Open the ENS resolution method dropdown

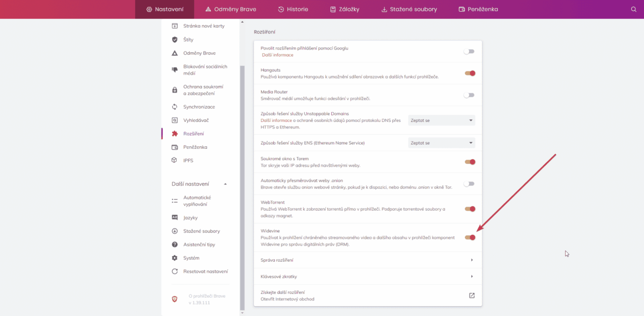441,143
